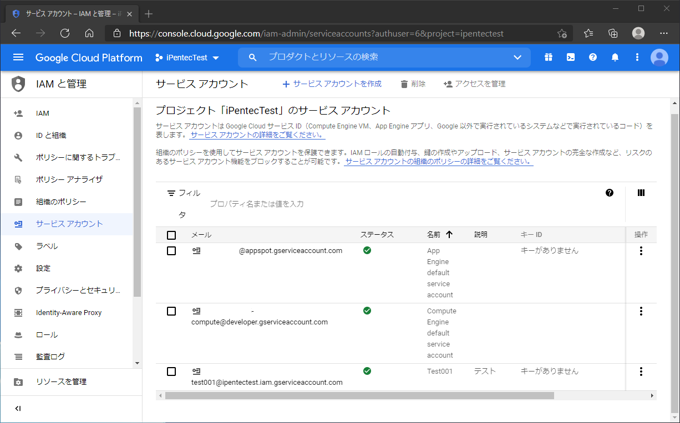Click the IAM add-person icon in sidebar
This screenshot has height=423, width=680.
click(18, 113)
